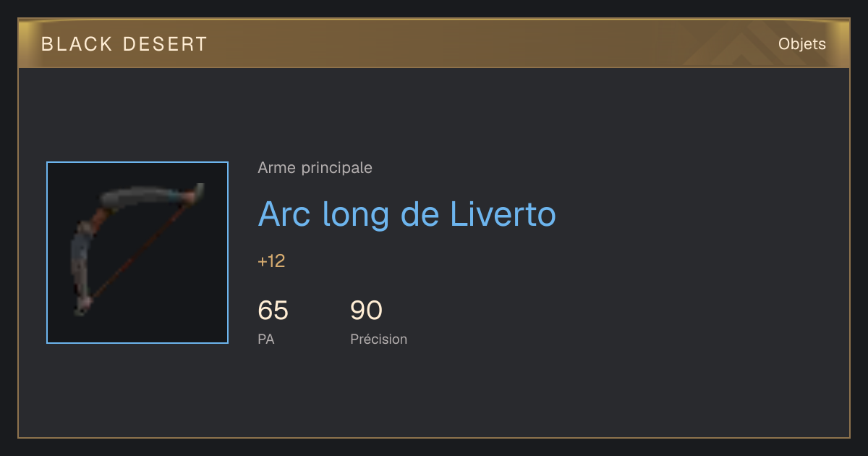Image resolution: width=868 pixels, height=456 pixels.
Task: Click the word Liverto in the item name
Action: click(x=503, y=214)
